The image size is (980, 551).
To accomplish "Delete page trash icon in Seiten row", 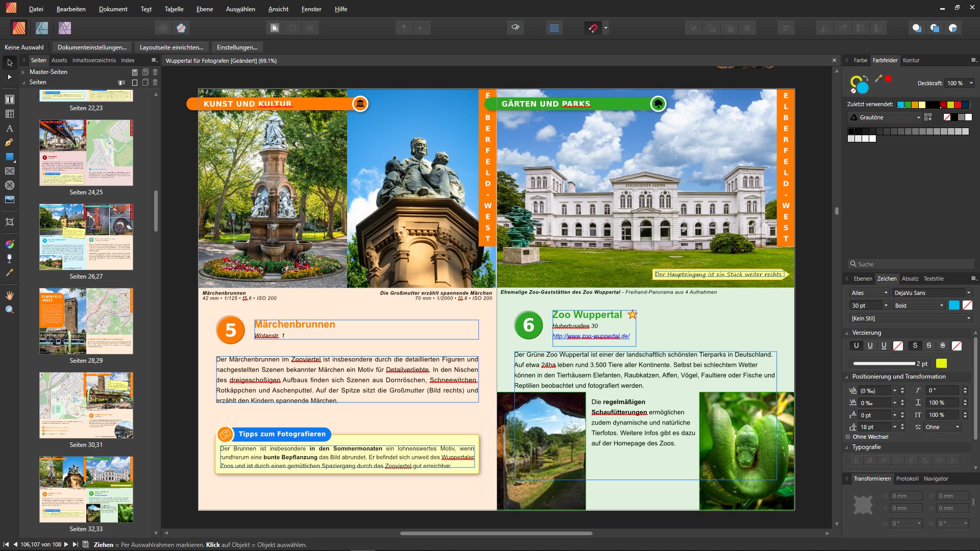I will 155,82.
